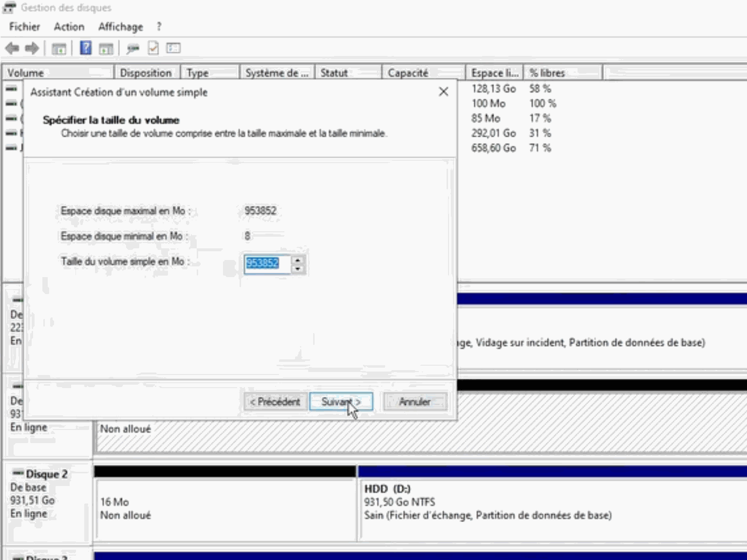Click the Forward arrow in the toolbar
This screenshot has height=560, width=747.
[x=32, y=48]
